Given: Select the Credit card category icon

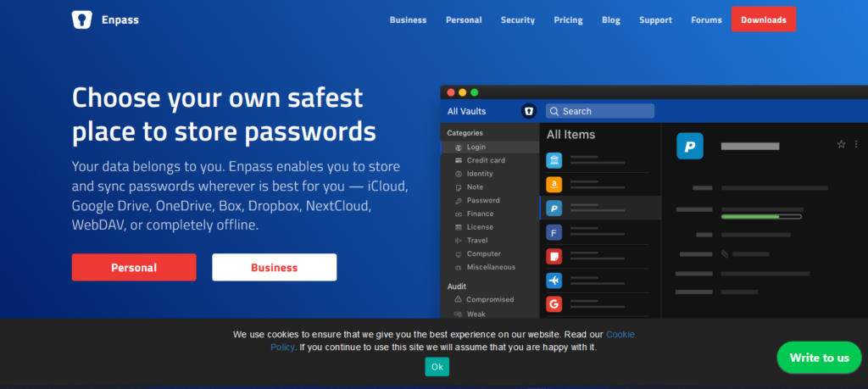Looking at the screenshot, I should point(458,160).
